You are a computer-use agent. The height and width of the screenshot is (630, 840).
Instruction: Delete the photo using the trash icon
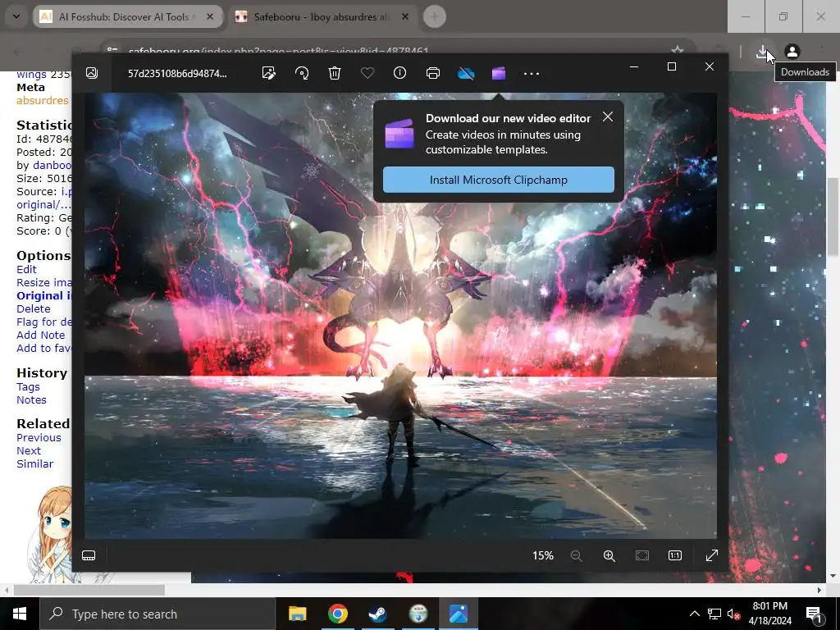[335, 73]
